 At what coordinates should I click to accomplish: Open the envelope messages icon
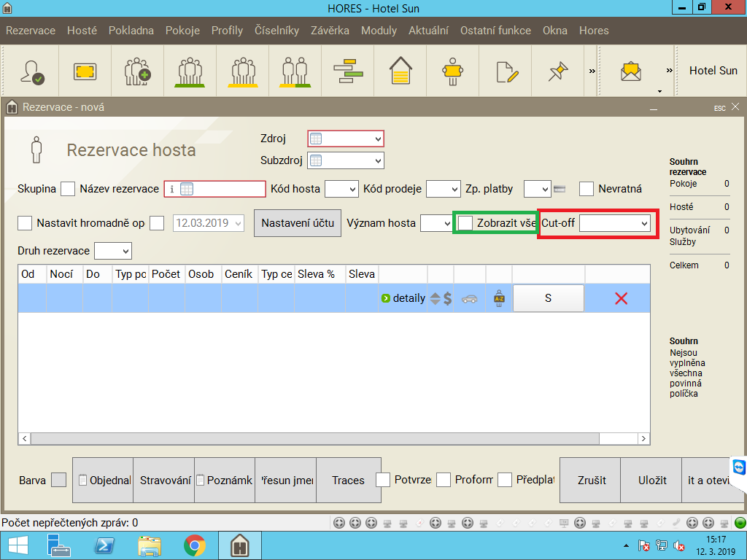(x=631, y=71)
